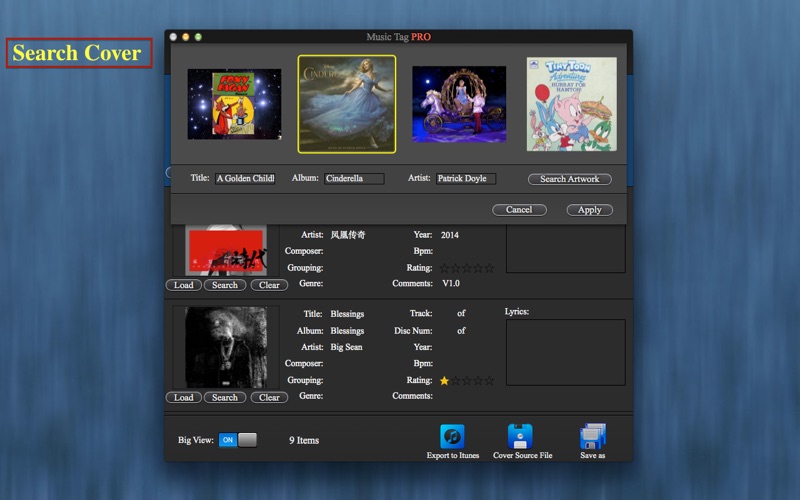Click the Artist field Patrick Doyle

[466, 178]
